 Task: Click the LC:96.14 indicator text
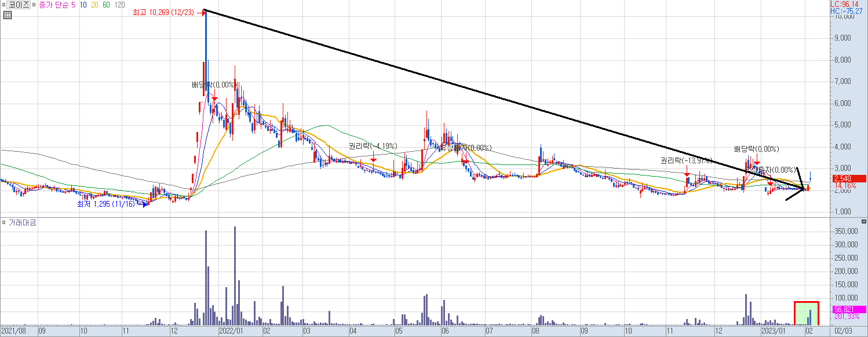[843, 4]
